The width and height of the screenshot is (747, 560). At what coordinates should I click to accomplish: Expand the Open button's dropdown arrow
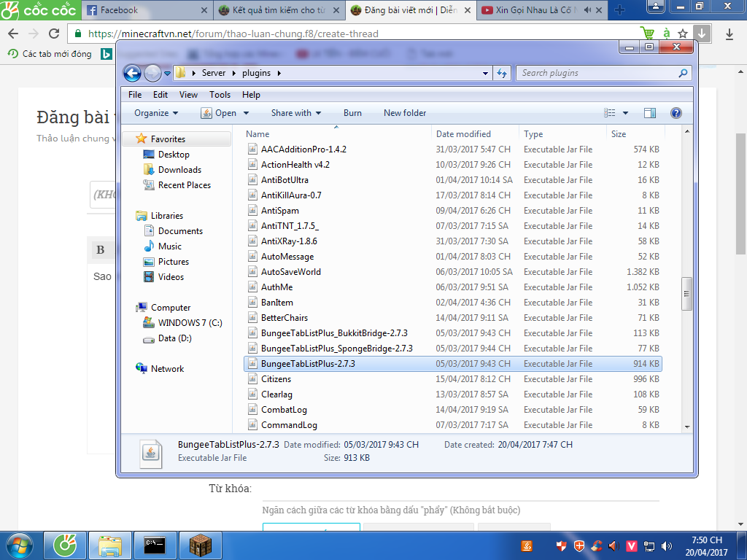click(247, 113)
